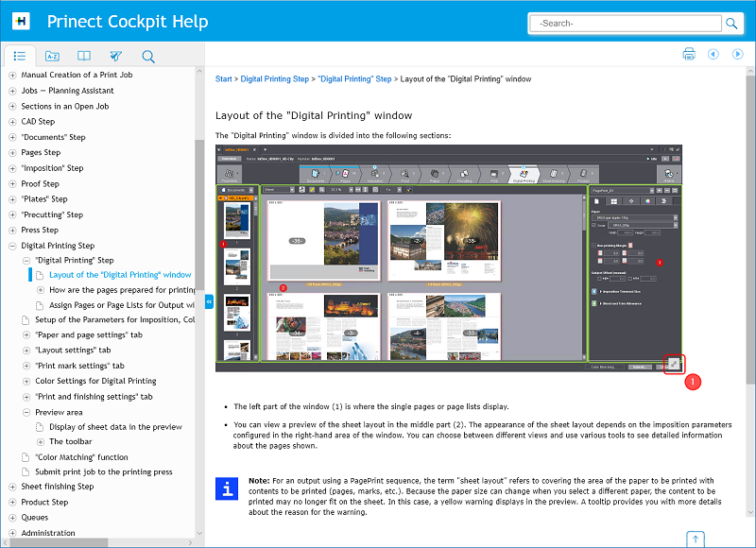Go to the next topic arrow
The height and width of the screenshot is (548, 756).
click(x=738, y=54)
